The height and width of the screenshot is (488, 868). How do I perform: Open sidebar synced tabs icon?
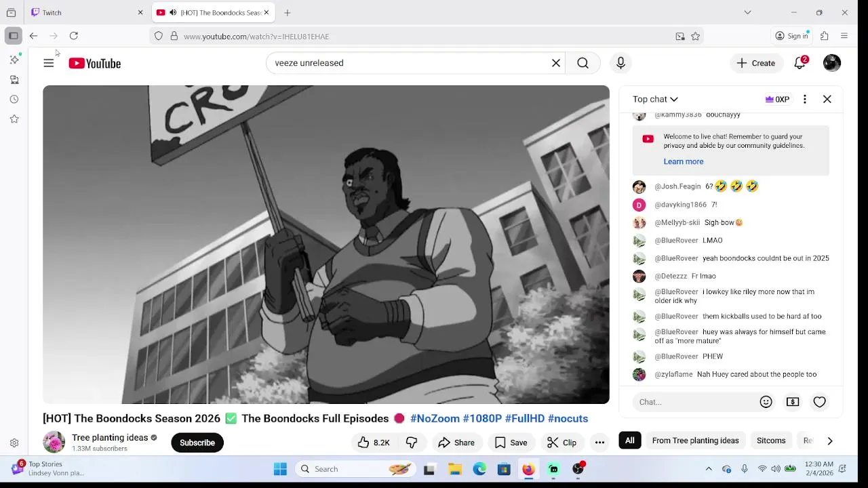coord(14,79)
